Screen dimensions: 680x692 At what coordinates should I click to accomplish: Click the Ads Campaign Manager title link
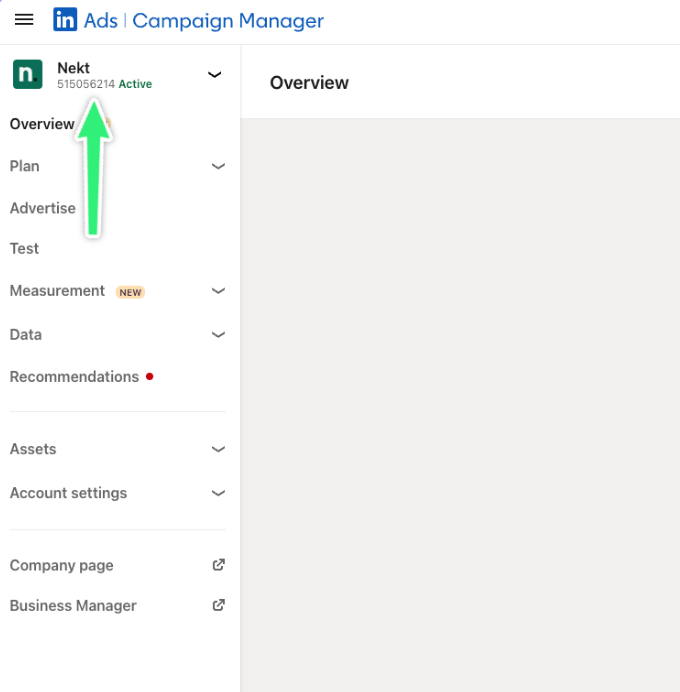tap(203, 21)
